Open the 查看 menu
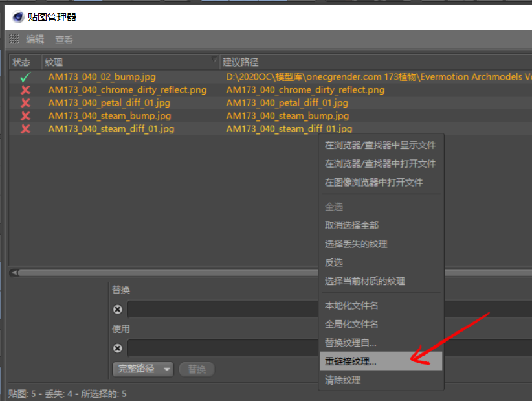 click(64, 40)
